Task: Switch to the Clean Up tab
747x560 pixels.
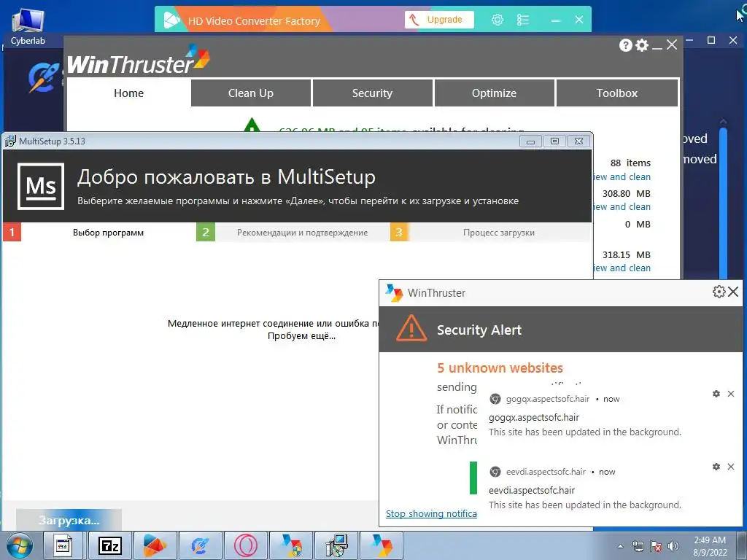Action: [251, 93]
